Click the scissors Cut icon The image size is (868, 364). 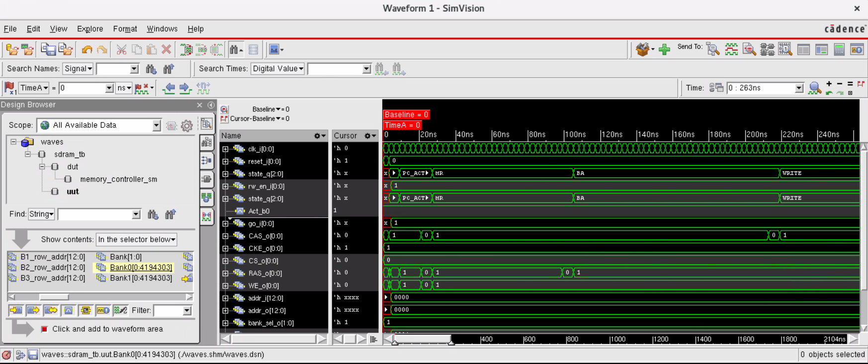click(121, 49)
